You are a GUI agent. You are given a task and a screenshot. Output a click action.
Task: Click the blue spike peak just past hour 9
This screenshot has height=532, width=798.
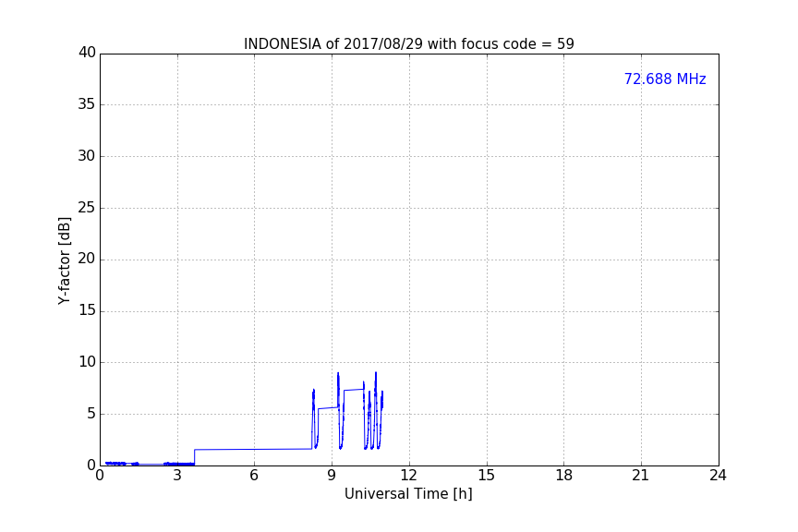(338, 374)
